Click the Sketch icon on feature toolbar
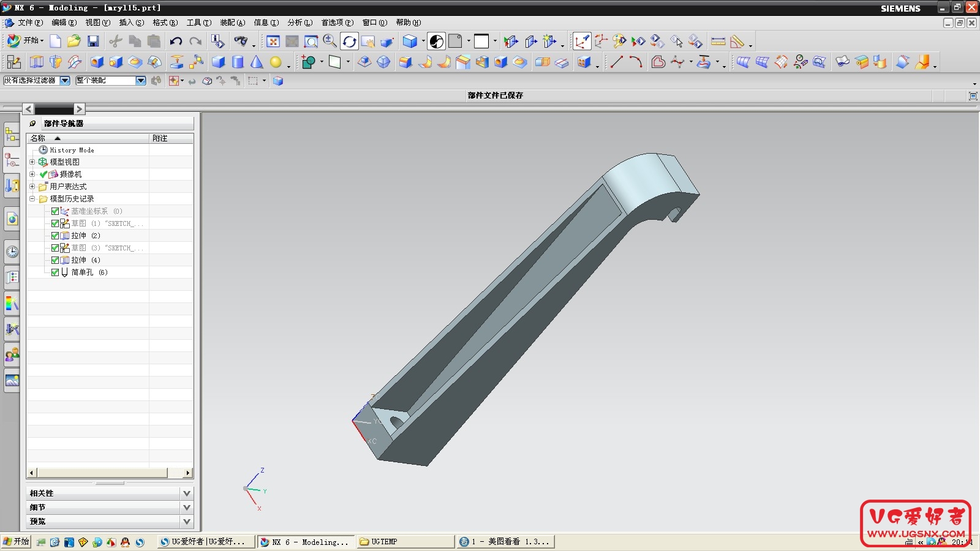Image resolution: width=980 pixels, height=551 pixels. click(13, 62)
